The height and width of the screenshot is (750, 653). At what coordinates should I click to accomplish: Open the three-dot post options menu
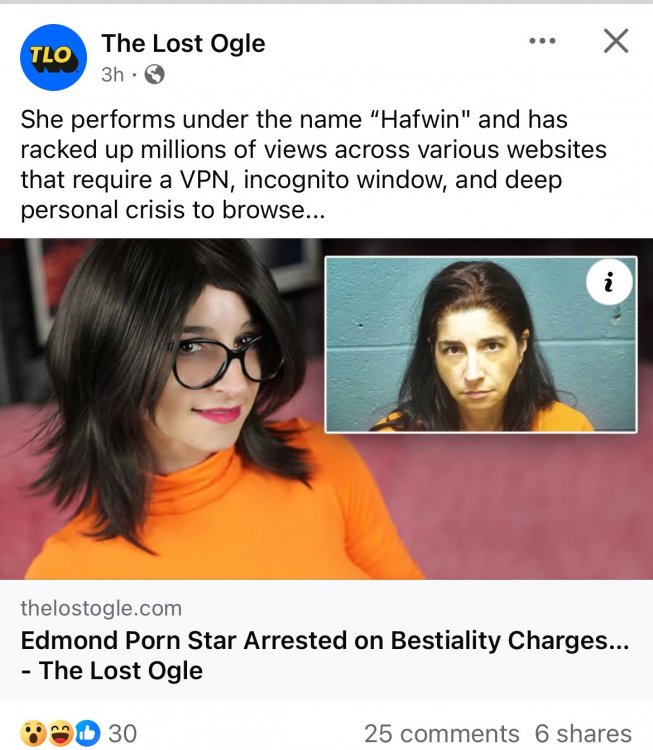(x=542, y=41)
